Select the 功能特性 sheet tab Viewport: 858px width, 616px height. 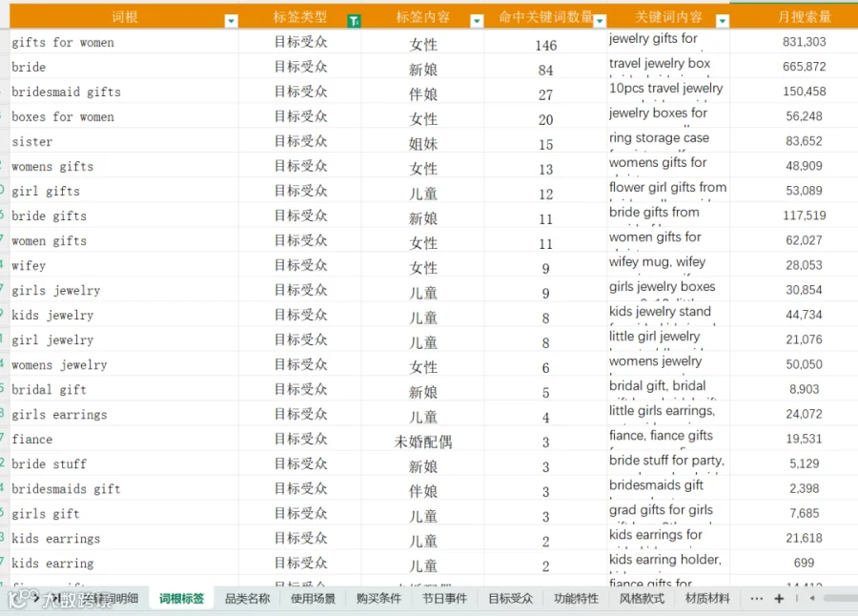click(576, 599)
